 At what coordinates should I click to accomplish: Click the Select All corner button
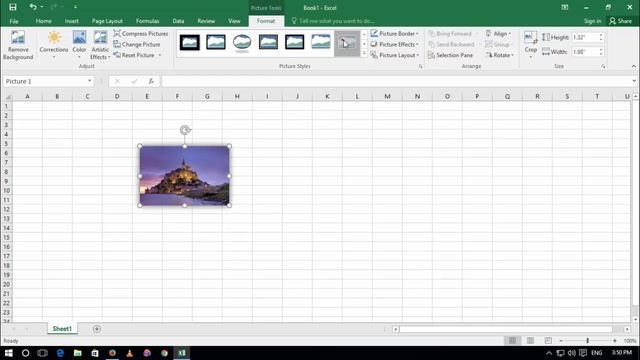7,97
